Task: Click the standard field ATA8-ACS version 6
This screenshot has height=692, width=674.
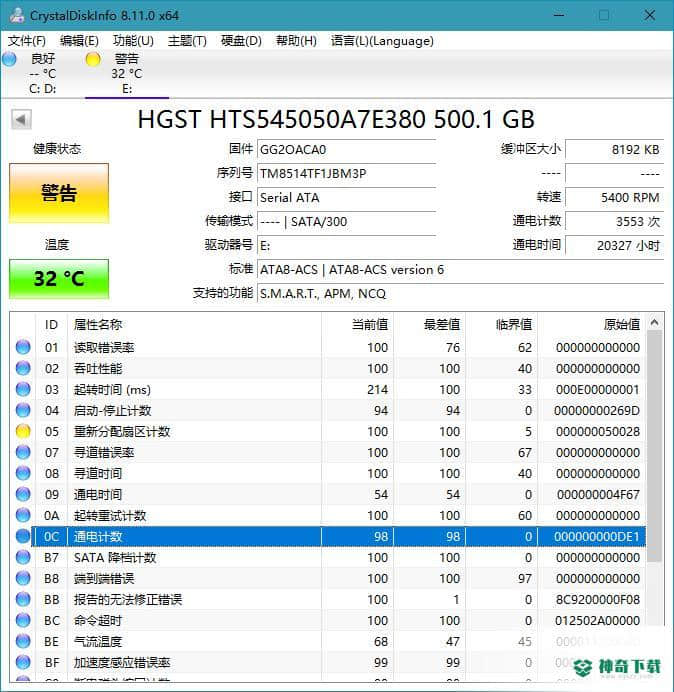Action: pyautogui.click(x=460, y=269)
